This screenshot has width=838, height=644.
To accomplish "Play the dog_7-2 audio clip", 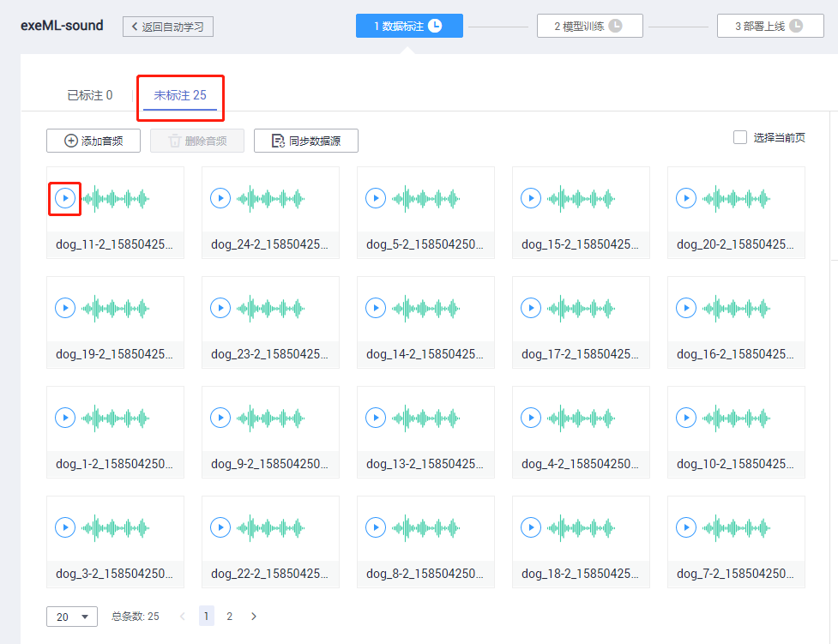I will pyautogui.click(x=686, y=527).
